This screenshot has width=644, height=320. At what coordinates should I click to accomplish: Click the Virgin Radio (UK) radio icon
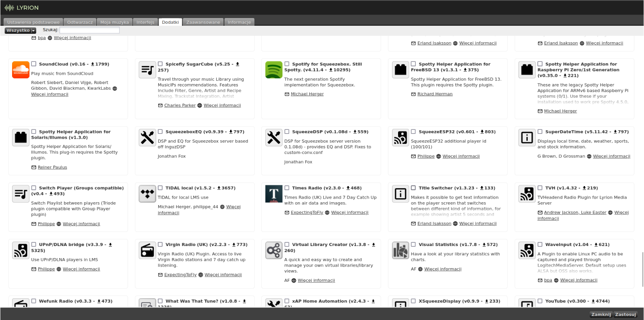click(x=147, y=250)
